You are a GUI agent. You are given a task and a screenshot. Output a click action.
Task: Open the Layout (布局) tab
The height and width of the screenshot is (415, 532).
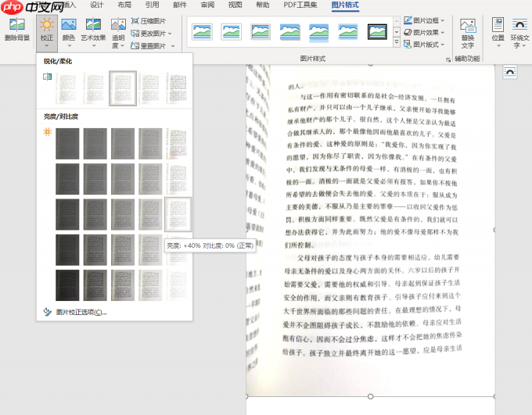[x=124, y=5]
